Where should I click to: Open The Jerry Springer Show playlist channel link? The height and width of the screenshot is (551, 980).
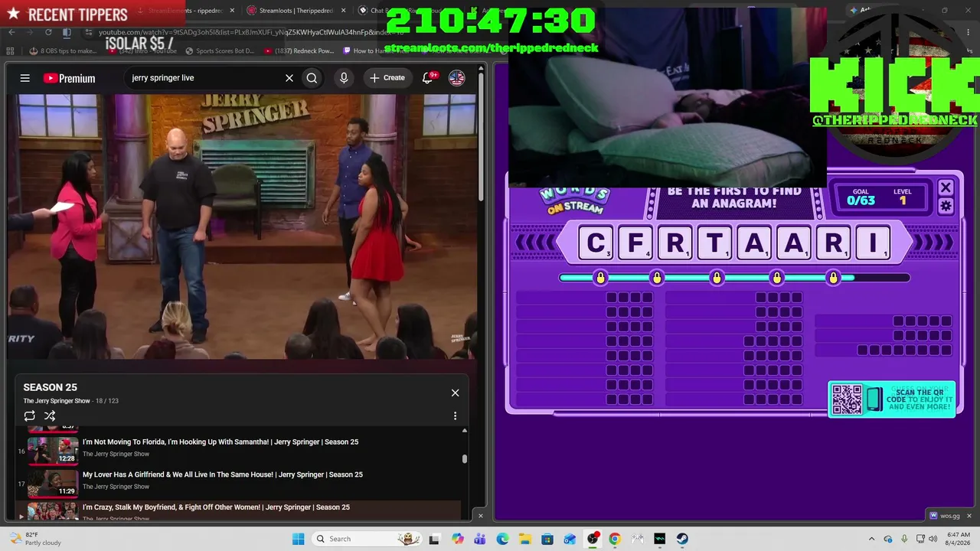(57, 401)
